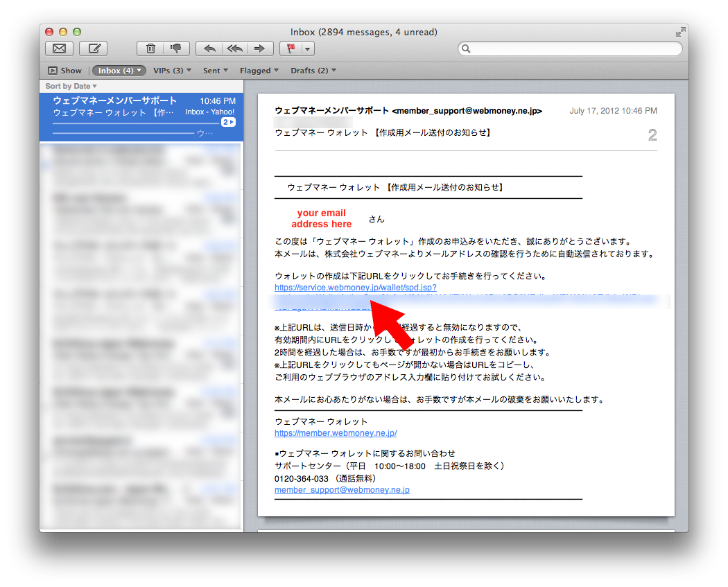Show the mailbox list sidebar
The width and height of the screenshot is (728, 587).
65,71
